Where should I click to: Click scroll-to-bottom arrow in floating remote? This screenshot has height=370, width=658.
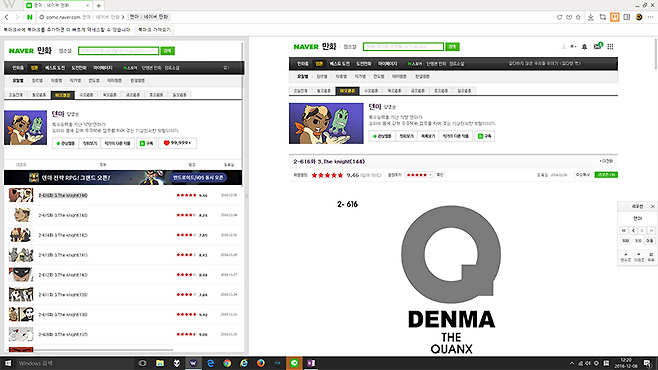coord(639,257)
